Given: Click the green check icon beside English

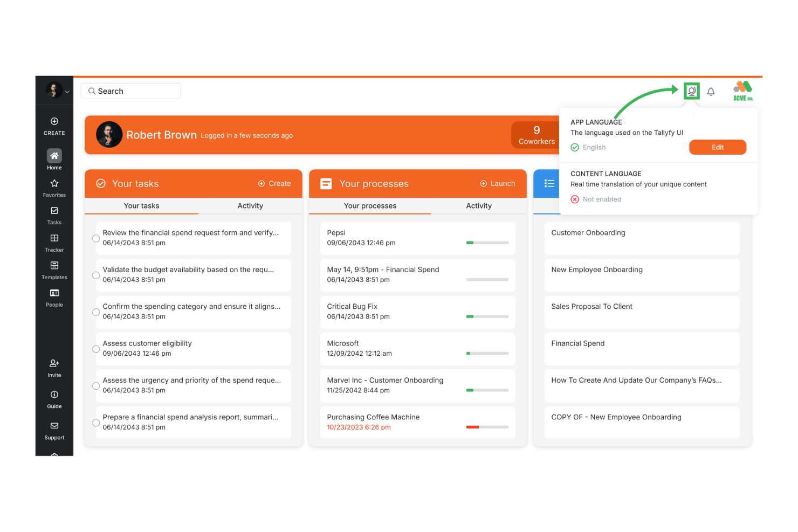Looking at the screenshot, I should (575, 147).
